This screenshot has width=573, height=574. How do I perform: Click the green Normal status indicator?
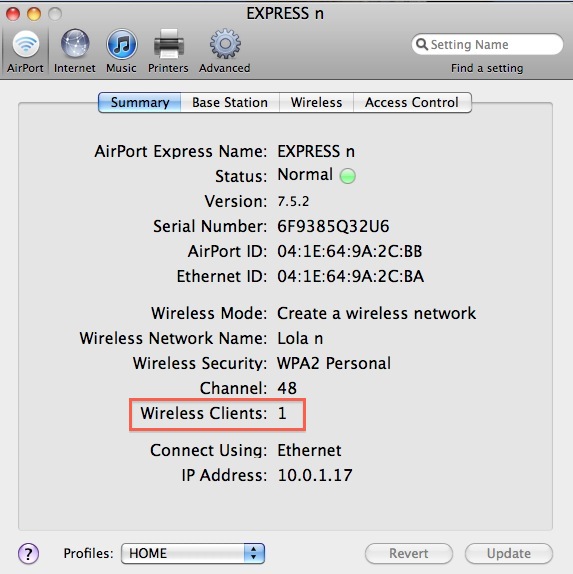pyautogui.click(x=347, y=176)
